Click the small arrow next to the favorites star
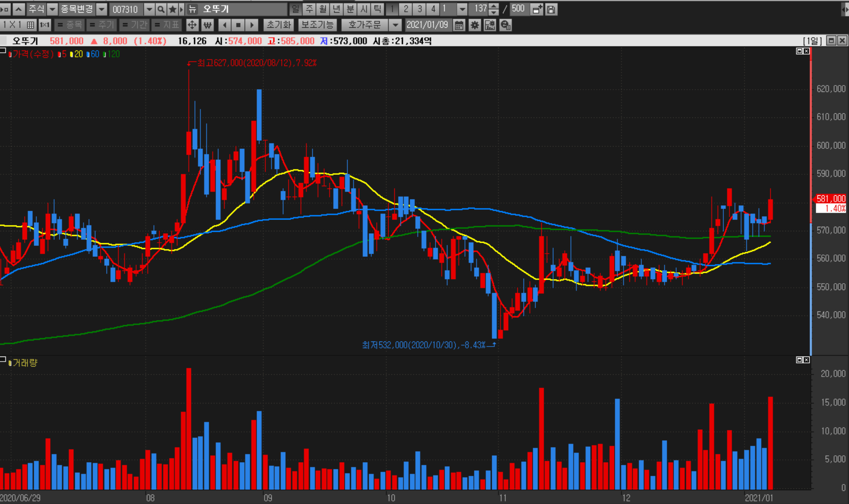This screenshot has height=504, width=849. pos(181,9)
